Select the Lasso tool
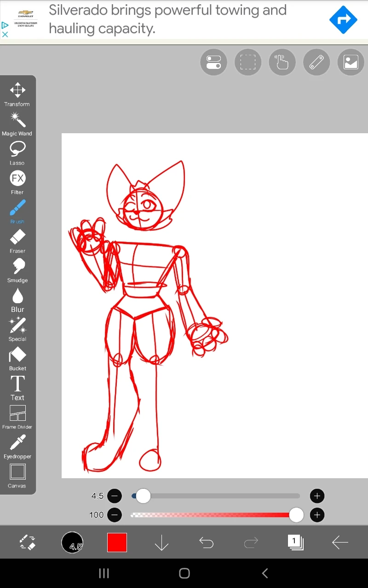The height and width of the screenshot is (588, 368). tap(17, 149)
